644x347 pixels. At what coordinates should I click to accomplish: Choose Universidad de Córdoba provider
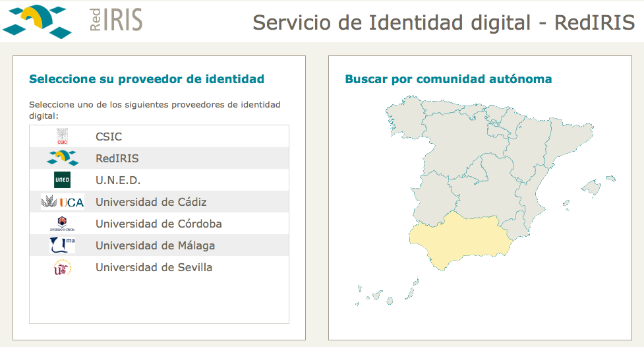(x=159, y=223)
